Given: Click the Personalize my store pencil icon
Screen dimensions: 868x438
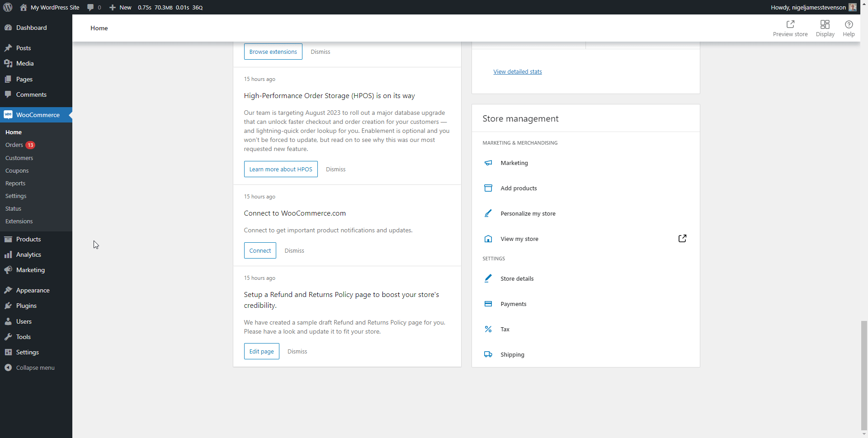Looking at the screenshot, I should 488,213.
